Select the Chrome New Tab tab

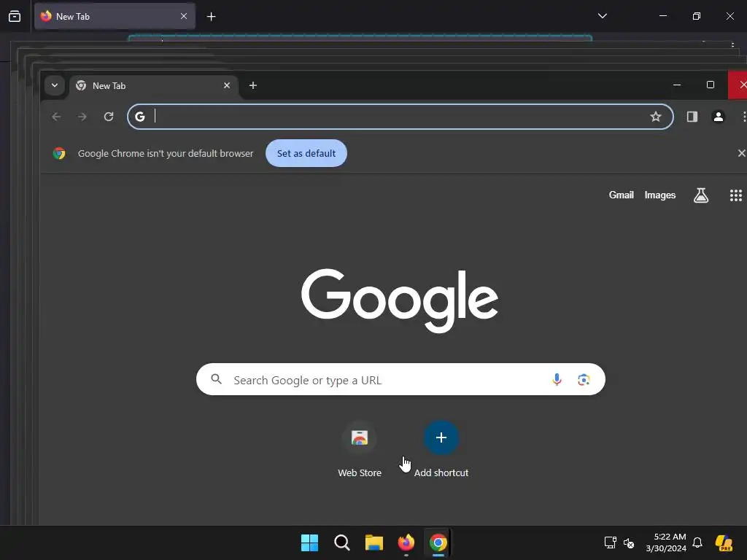[x=153, y=86]
